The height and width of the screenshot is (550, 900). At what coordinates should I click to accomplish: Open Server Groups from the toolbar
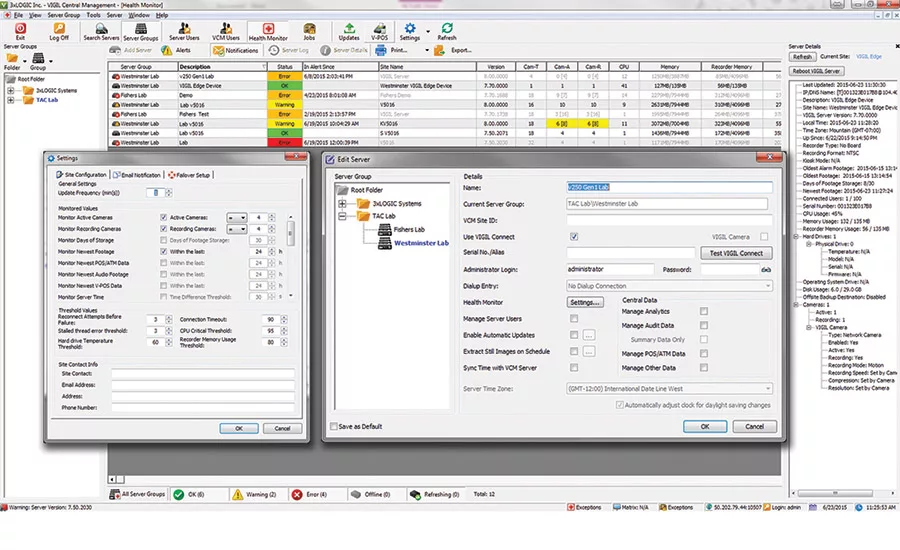tap(141, 28)
